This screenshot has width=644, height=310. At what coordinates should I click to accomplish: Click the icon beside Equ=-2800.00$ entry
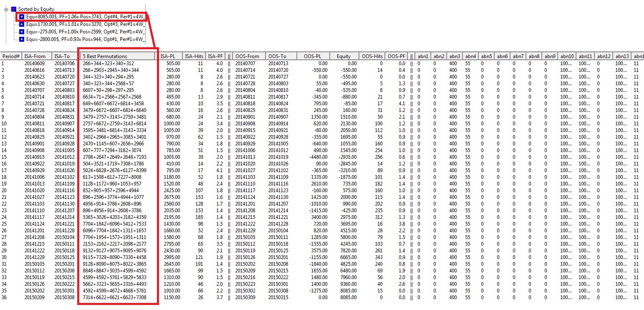[21, 39]
